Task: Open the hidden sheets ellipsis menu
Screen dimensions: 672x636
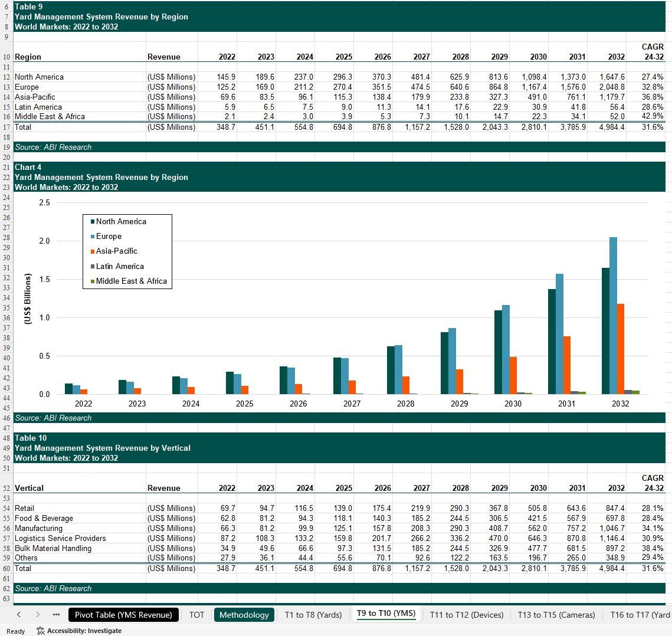Action: [56, 615]
